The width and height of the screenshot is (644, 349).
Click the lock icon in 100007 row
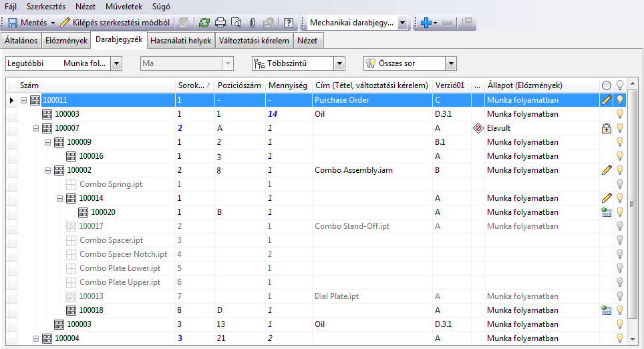606,128
